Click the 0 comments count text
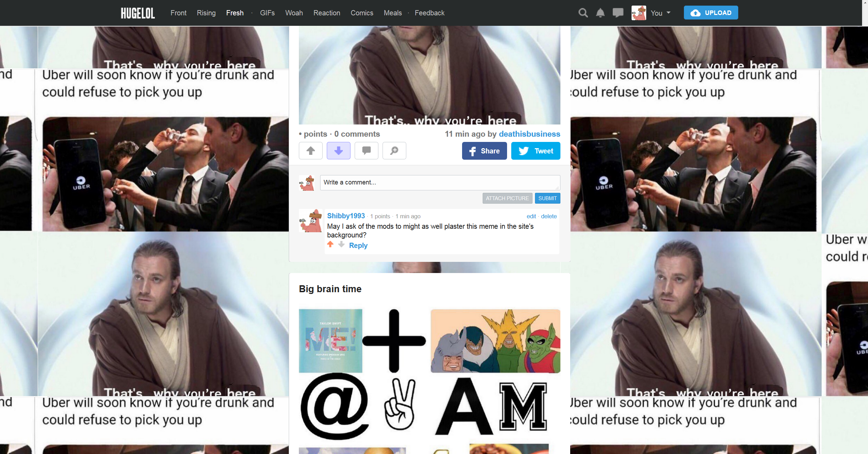Viewport: 868px width, 454px height. tap(357, 134)
